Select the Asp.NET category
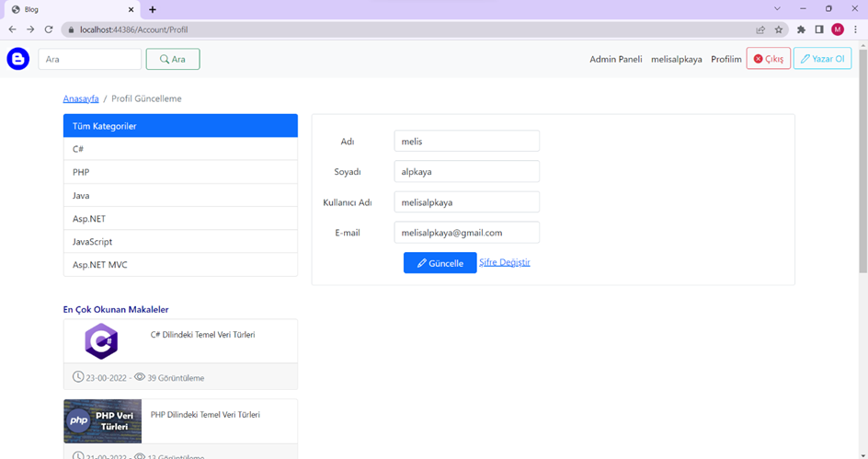The image size is (868, 459). pyautogui.click(x=180, y=219)
